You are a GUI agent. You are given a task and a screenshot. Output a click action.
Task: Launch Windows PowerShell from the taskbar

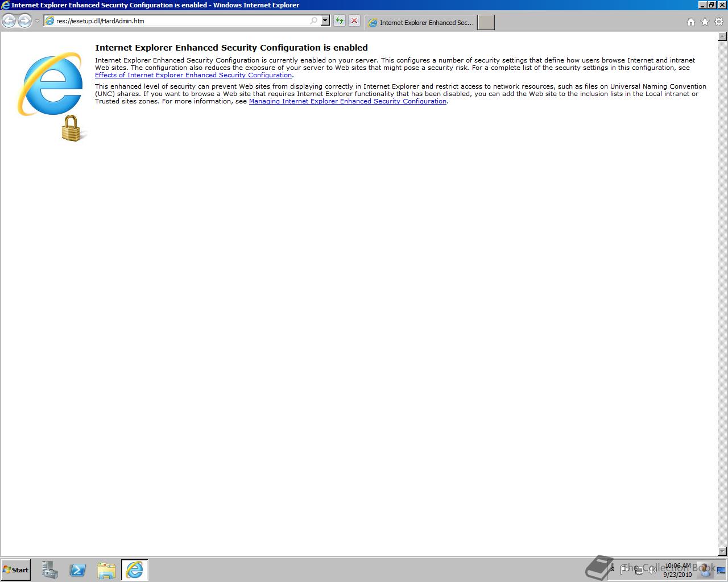point(78,570)
